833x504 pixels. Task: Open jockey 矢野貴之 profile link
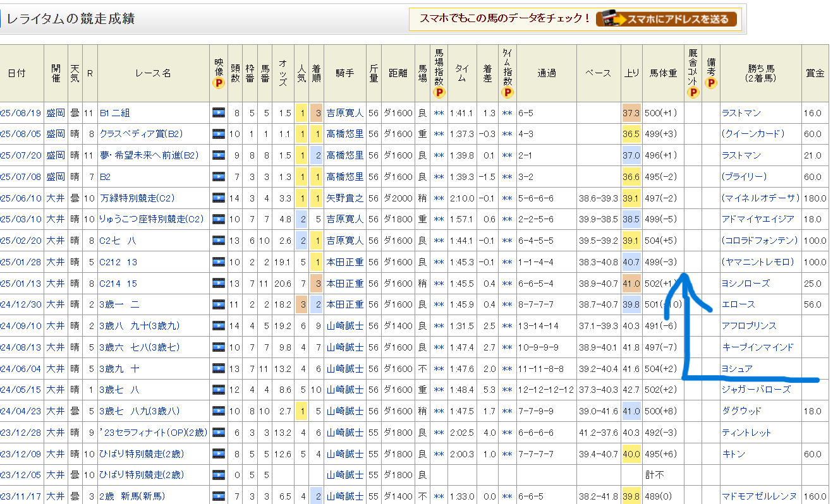pyautogui.click(x=345, y=198)
